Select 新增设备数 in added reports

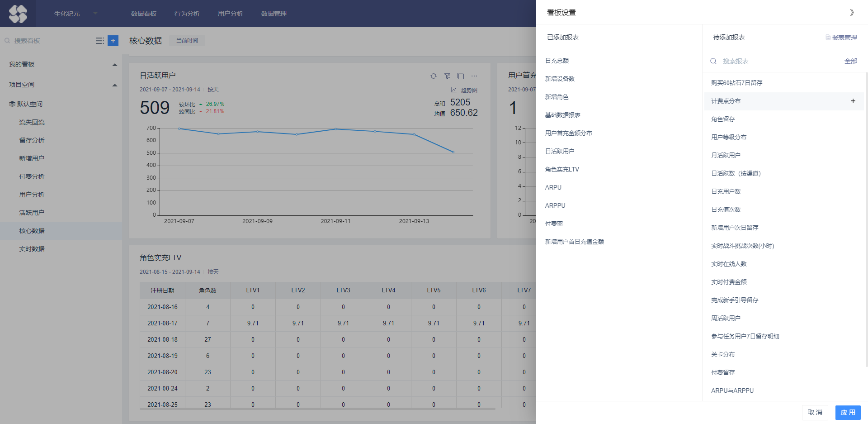point(560,79)
